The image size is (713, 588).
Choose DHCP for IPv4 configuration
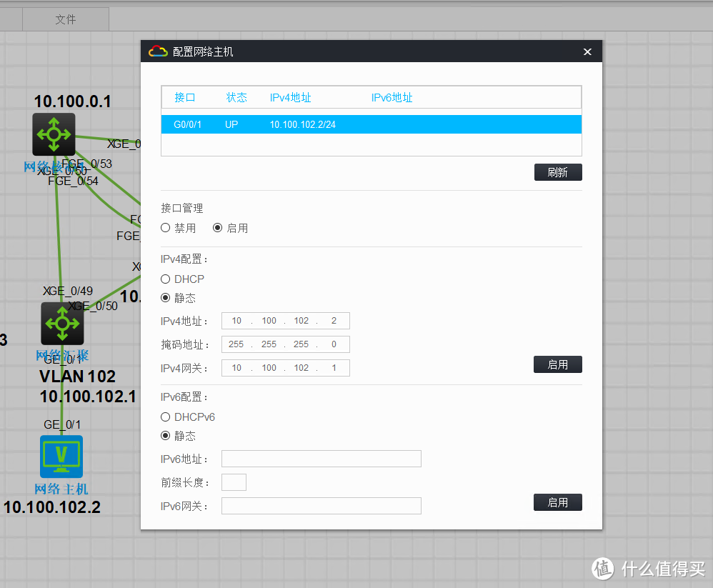165,279
